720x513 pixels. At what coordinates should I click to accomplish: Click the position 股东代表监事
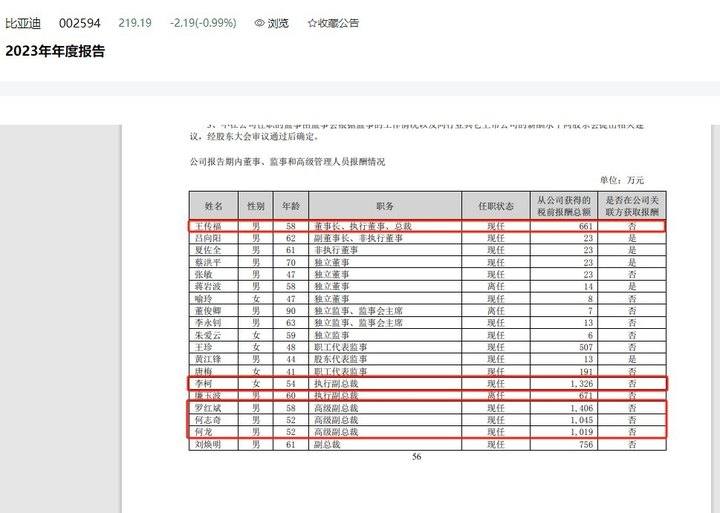(340, 359)
